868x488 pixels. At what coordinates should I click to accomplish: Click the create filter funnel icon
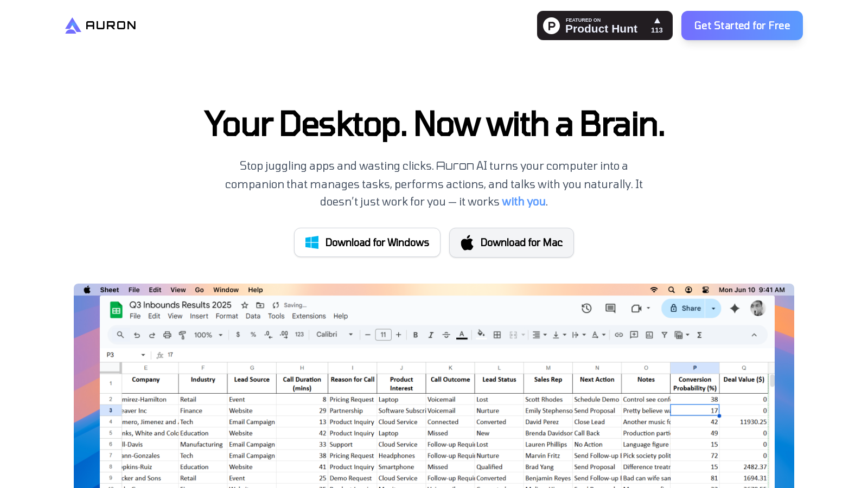coord(664,335)
